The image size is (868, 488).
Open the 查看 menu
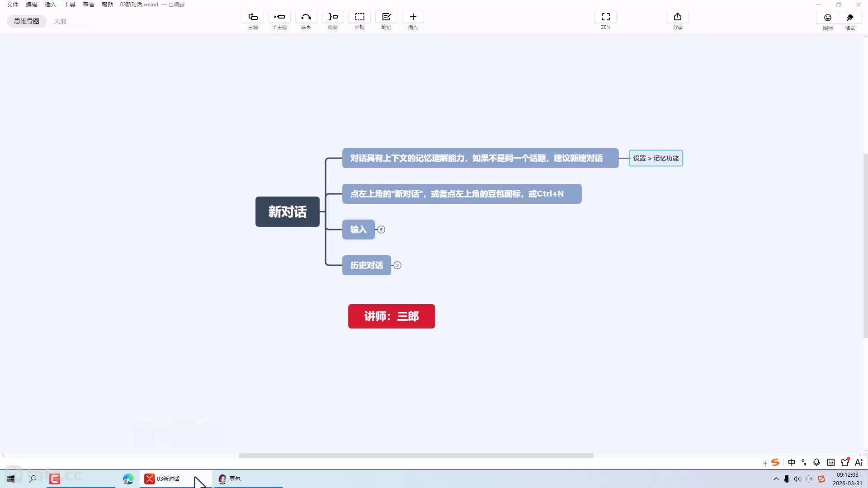88,5
